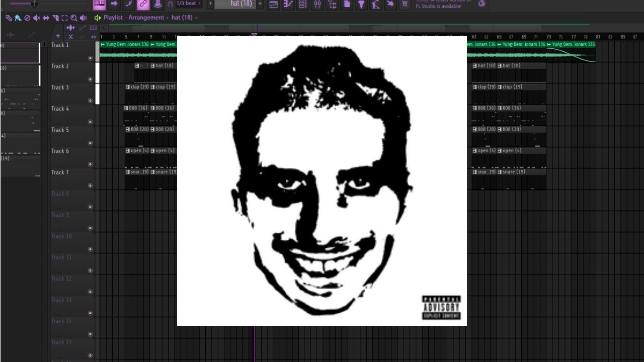Select the Mute tool in playlist toolbar
The image size is (644, 362).
coord(36,18)
